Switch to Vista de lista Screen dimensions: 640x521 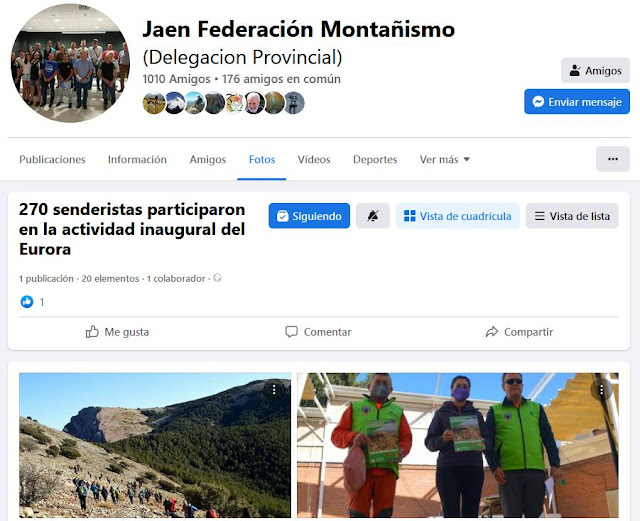(x=572, y=216)
